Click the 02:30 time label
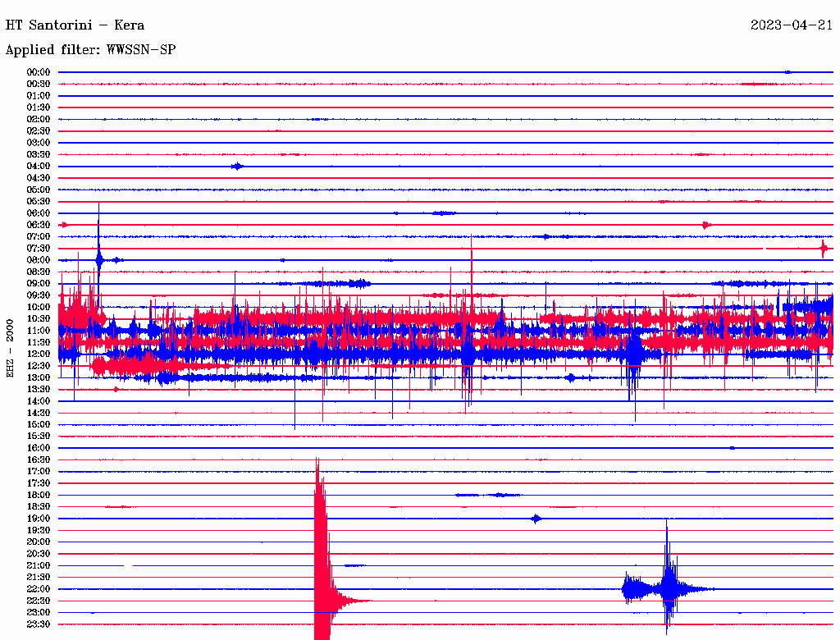 (39, 131)
